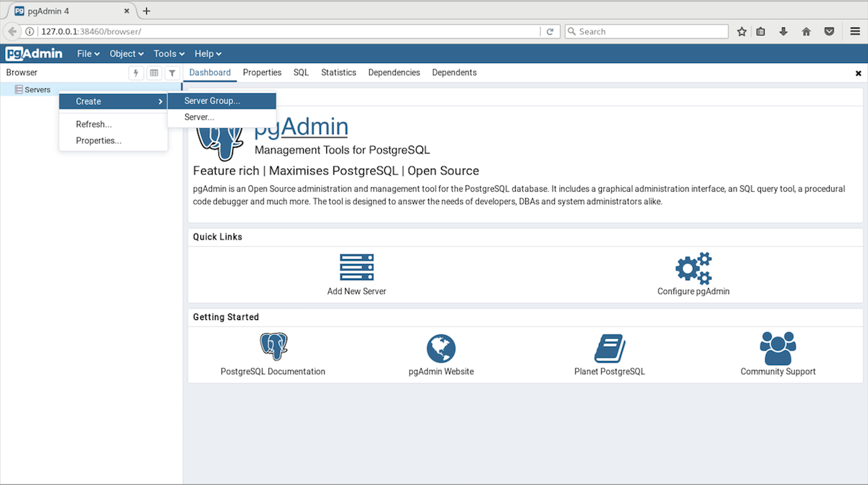Reload the page with refresh icon
This screenshot has width=868, height=485.
pos(550,32)
